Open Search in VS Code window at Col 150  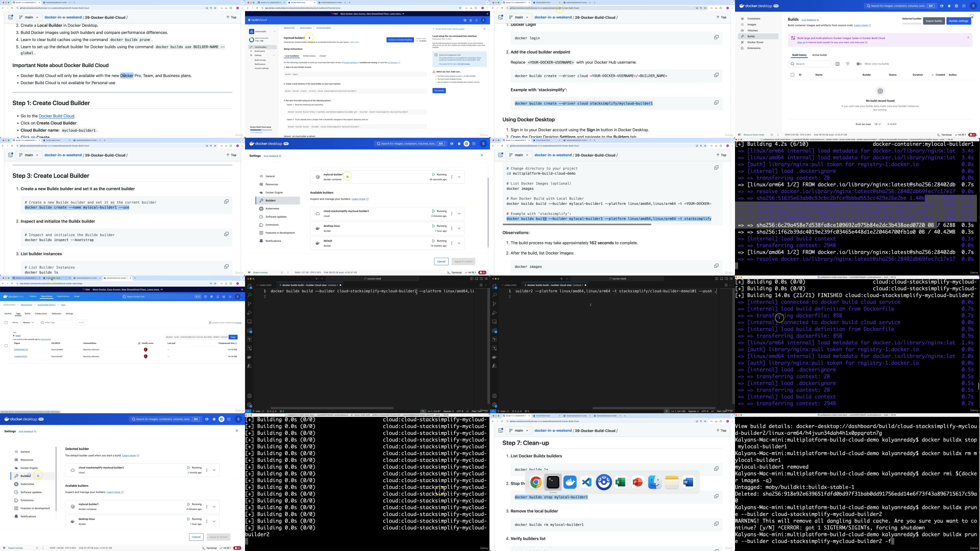click(x=494, y=295)
